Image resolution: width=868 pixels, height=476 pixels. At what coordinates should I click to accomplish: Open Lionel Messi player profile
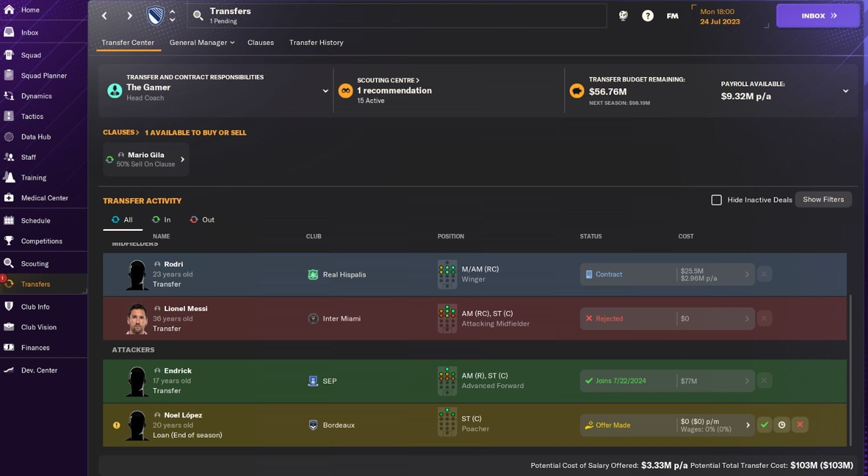pyautogui.click(x=186, y=308)
